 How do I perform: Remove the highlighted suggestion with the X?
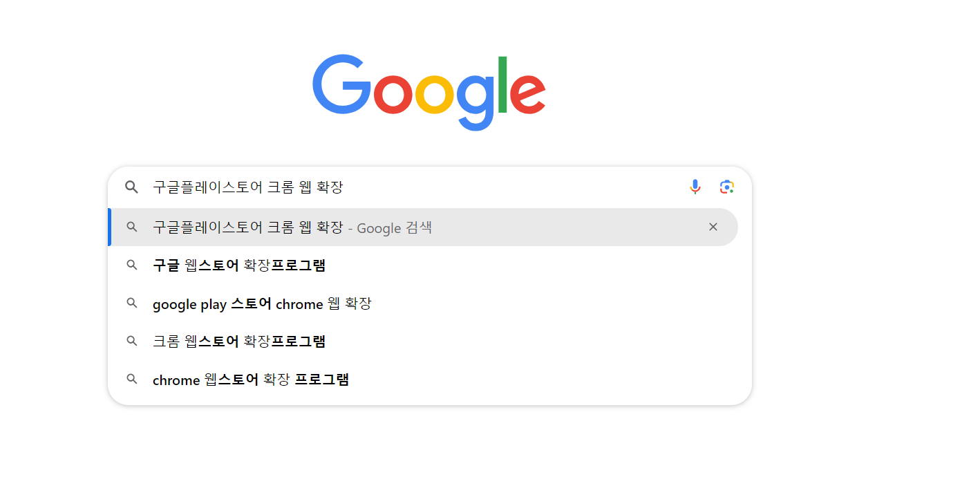[713, 227]
